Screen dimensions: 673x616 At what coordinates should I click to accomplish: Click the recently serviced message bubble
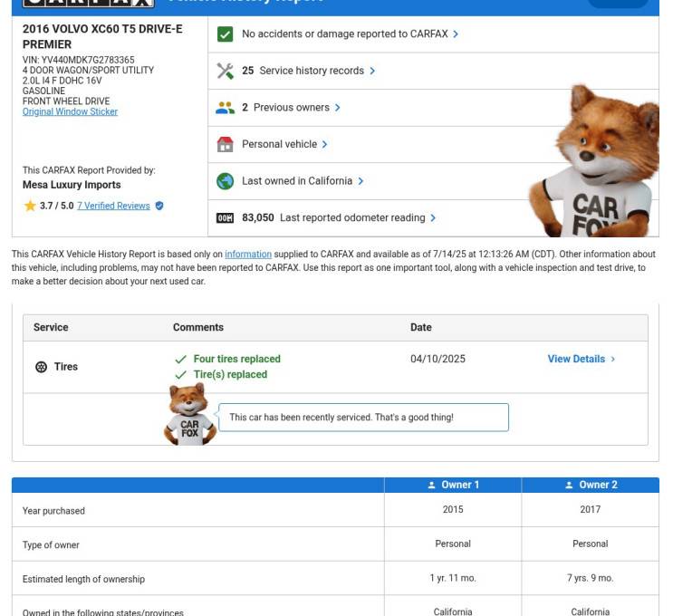(x=363, y=418)
